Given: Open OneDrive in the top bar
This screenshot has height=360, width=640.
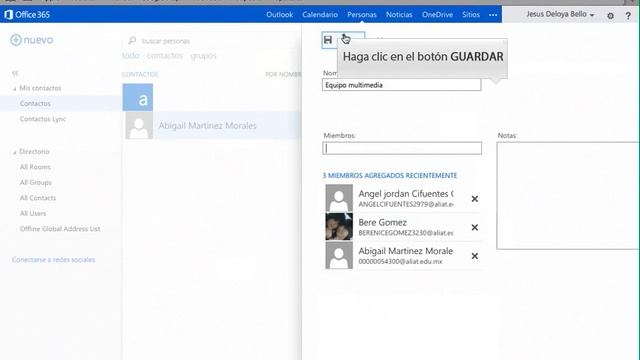Looking at the screenshot, I should (x=437, y=15).
